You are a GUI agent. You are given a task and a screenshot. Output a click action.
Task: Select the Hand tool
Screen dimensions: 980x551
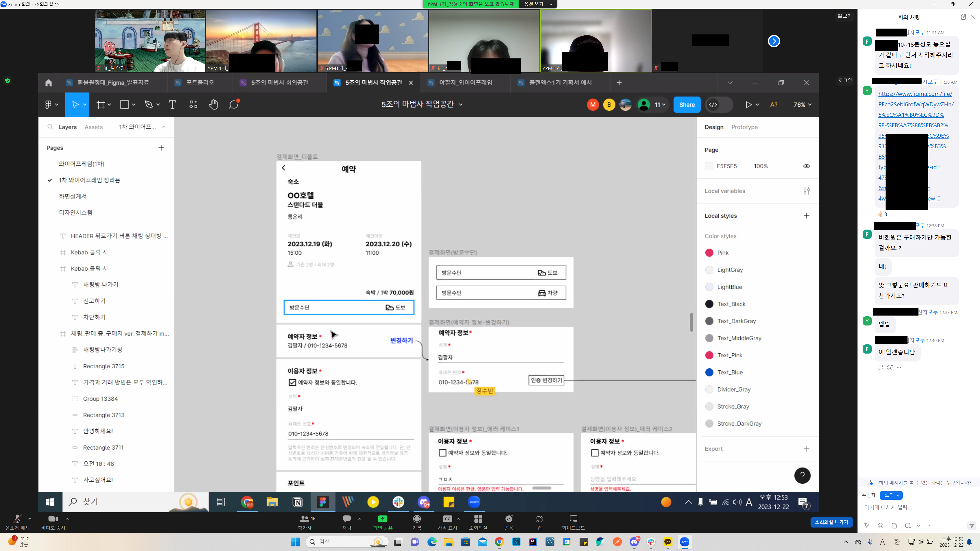(x=213, y=105)
